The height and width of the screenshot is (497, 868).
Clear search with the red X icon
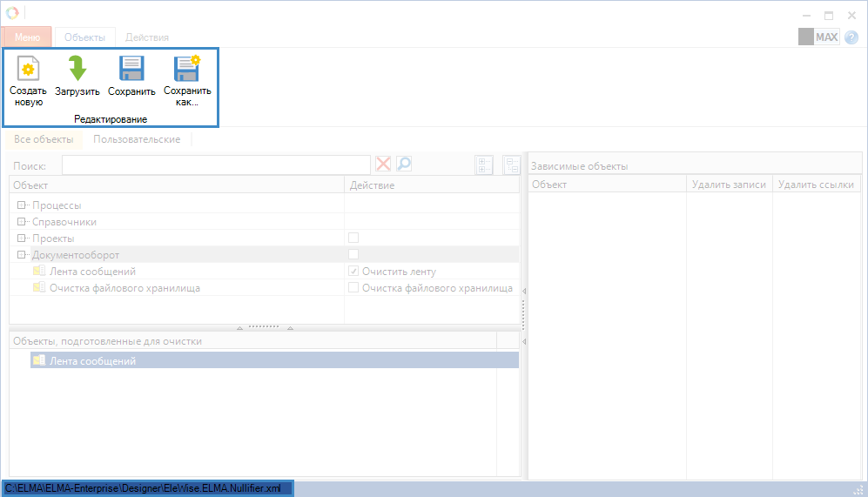point(383,164)
